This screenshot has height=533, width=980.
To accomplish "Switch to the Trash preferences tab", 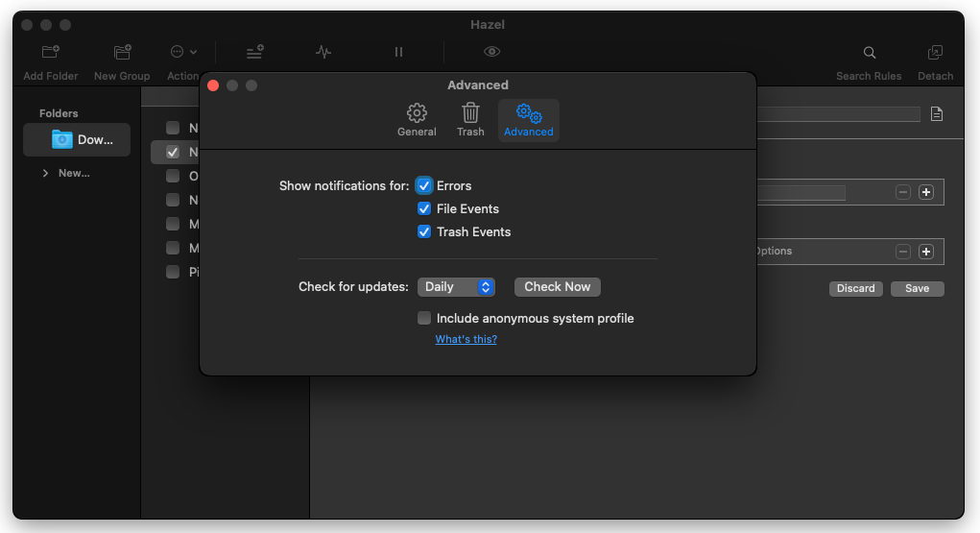I will pos(470,120).
